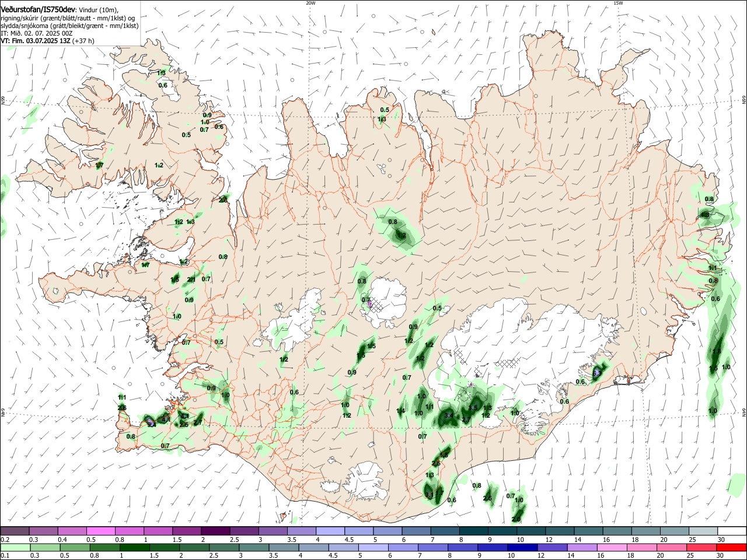Pick the upper legend swatch between 6 and 7
Viewport: 747px width, 560px height.
pos(416,531)
